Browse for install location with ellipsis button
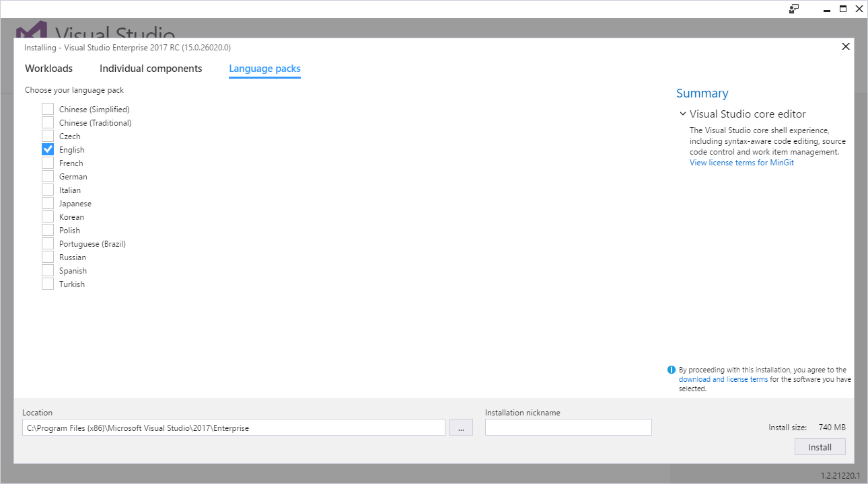This screenshot has height=484, width=868. [461, 428]
